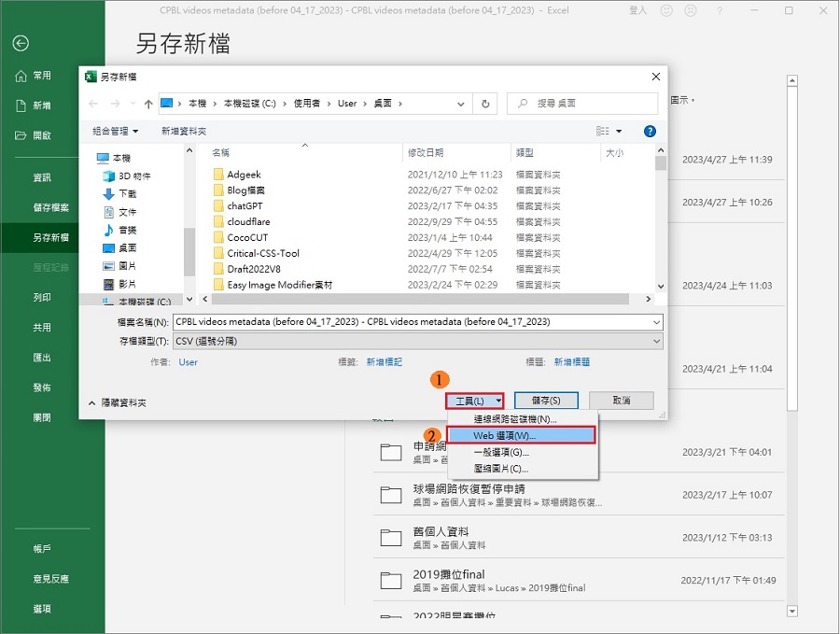Select the 音樂 library in sidebar
The height and width of the screenshot is (634, 840).
click(x=127, y=230)
